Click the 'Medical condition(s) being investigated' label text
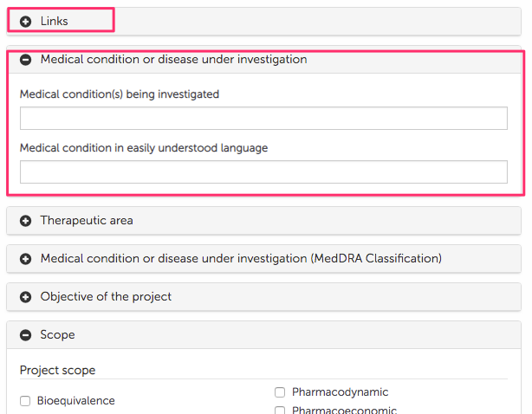Viewport: 532px width, 414px height. (120, 94)
